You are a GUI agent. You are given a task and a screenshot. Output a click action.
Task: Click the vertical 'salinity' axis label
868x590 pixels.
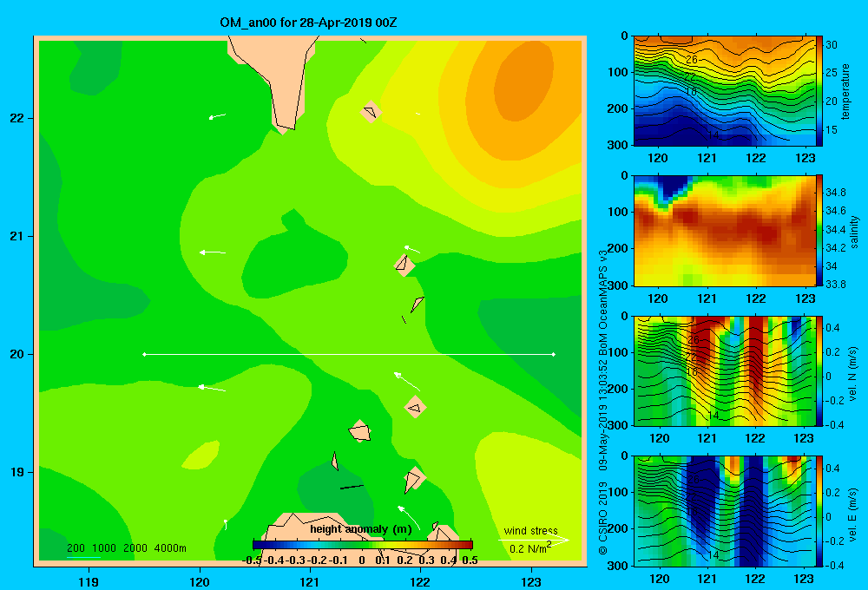click(x=855, y=232)
